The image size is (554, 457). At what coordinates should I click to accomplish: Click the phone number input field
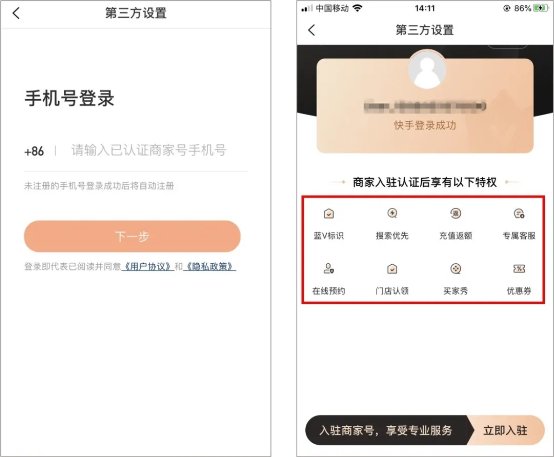click(149, 151)
